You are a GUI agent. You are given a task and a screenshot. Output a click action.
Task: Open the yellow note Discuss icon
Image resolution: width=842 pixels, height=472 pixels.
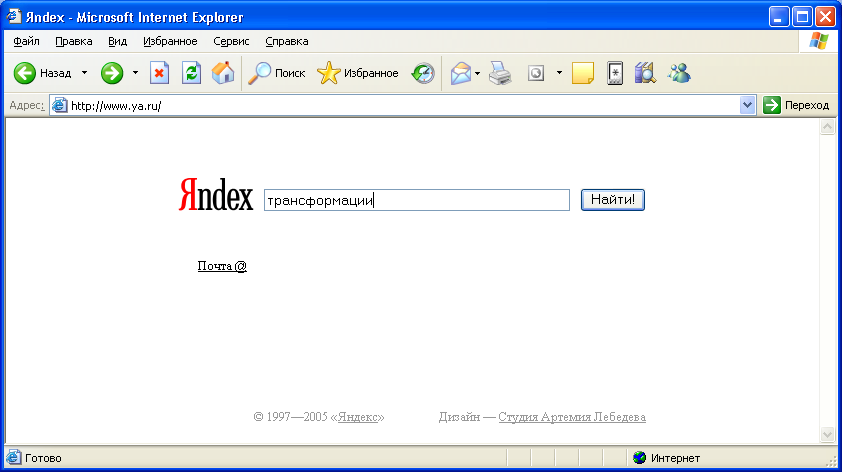pyautogui.click(x=583, y=73)
